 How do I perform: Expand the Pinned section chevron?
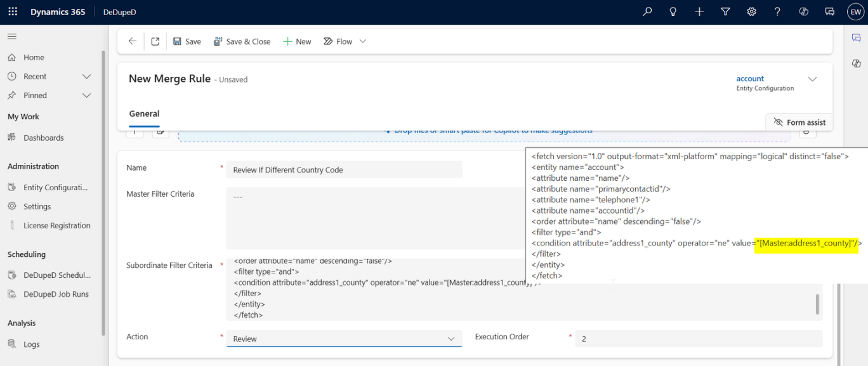tap(87, 95)
